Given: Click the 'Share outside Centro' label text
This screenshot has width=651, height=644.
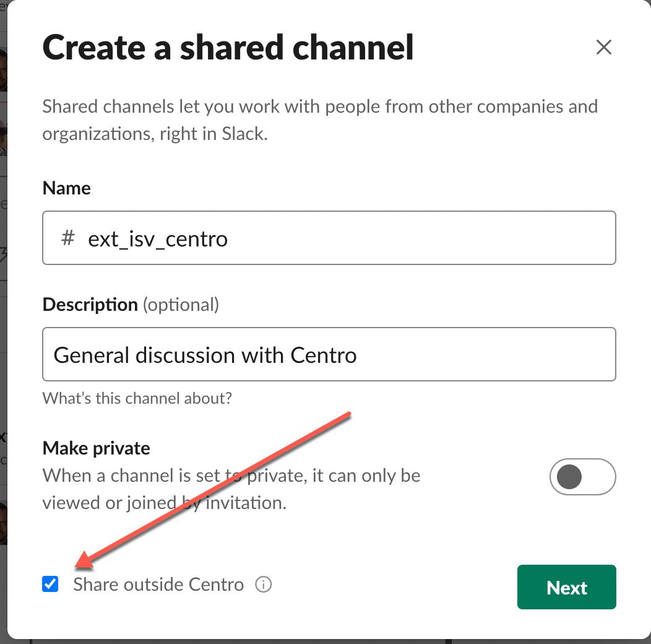Looking at the screenshot, I should [158, 585].
